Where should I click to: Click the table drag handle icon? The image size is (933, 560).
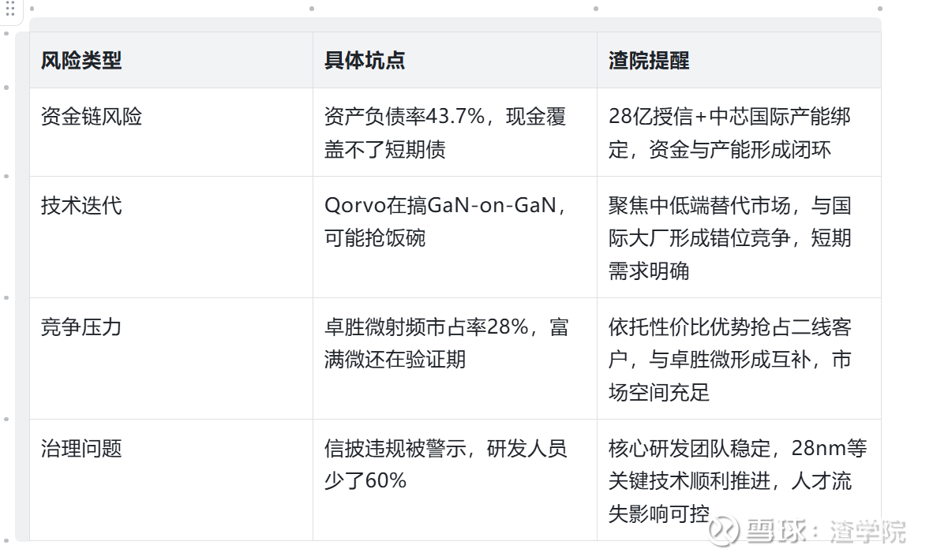tap(10, 9)
